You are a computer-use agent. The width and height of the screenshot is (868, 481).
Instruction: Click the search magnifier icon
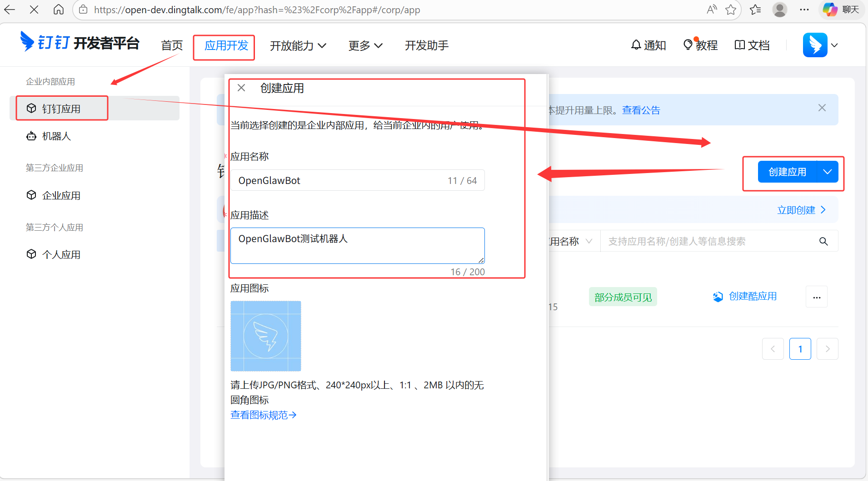(823, 241)
